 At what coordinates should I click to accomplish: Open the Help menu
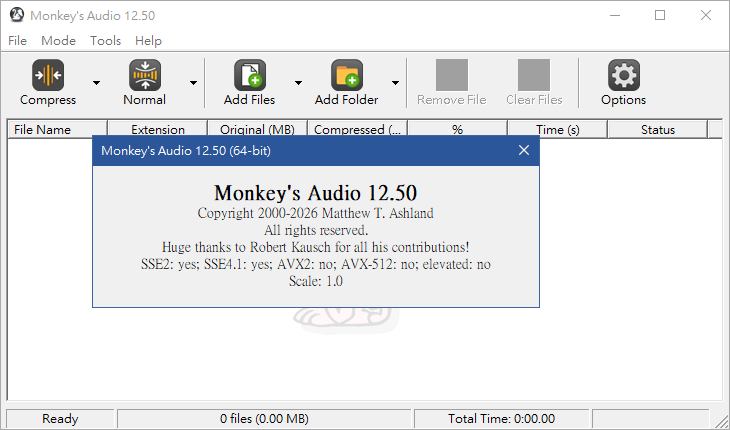tap(149, 41)
